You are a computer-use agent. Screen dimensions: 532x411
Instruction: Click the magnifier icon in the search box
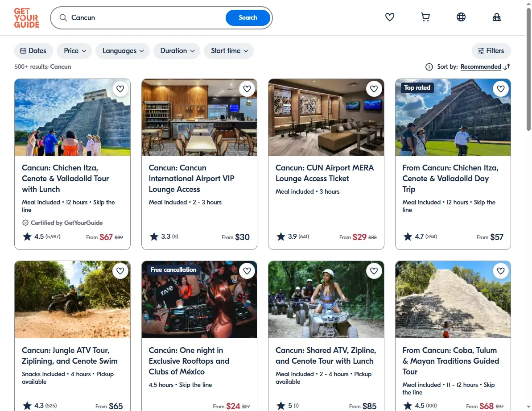pos(63,18)
